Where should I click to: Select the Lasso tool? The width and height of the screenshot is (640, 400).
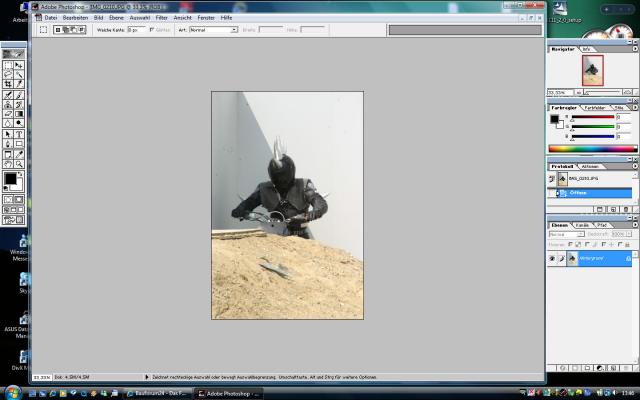tap(8, 75)
